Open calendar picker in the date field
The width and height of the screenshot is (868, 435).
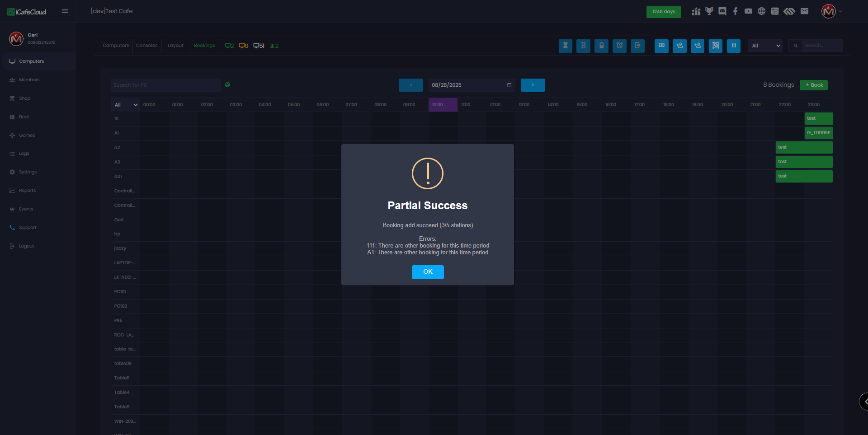pos(509,85)
